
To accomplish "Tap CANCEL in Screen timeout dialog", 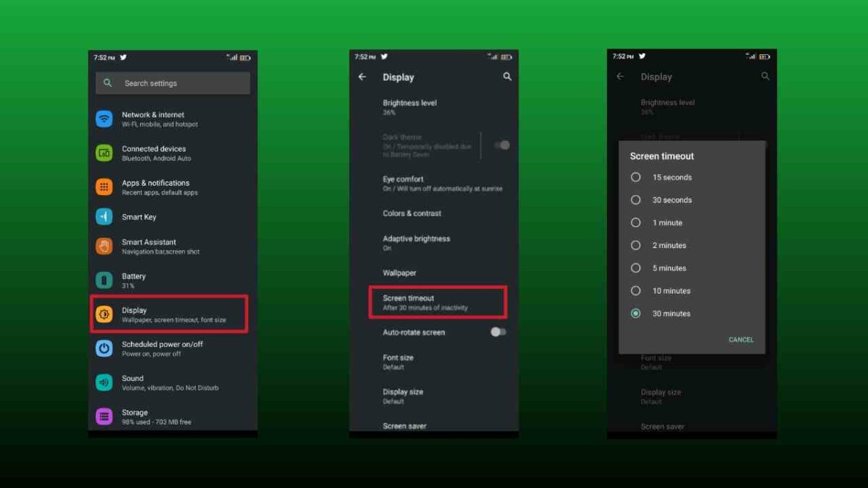I will tap(741, 340).
